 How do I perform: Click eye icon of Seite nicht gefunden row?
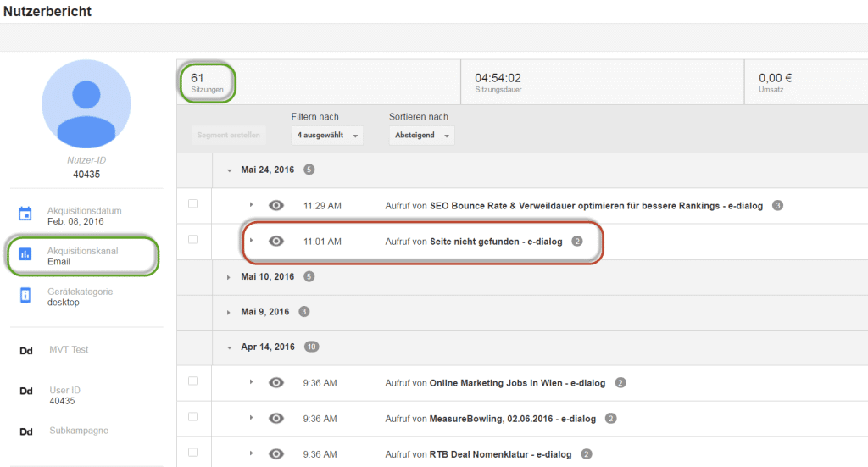coord(275,242)
